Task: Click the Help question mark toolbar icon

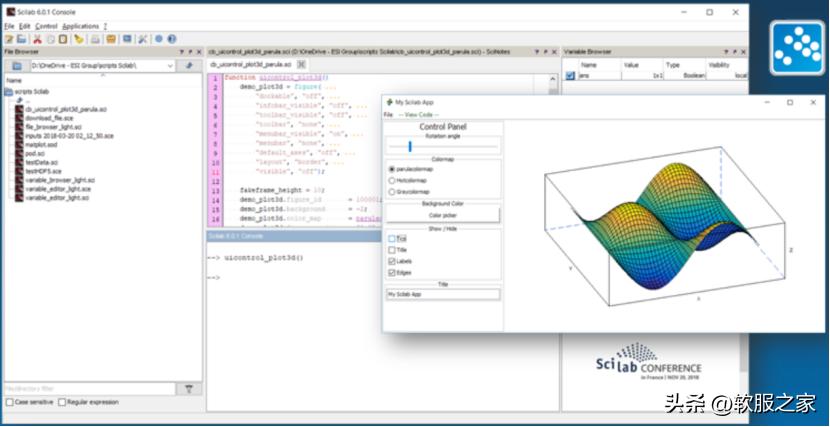Action: 172,39
